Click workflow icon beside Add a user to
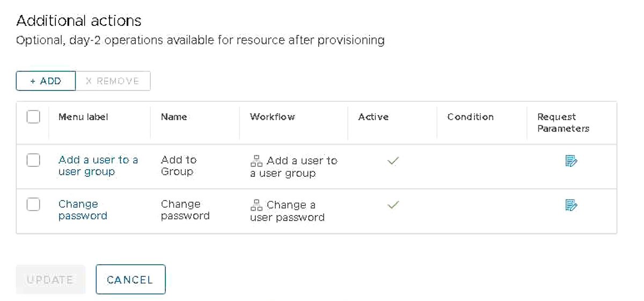 point(257,161)
